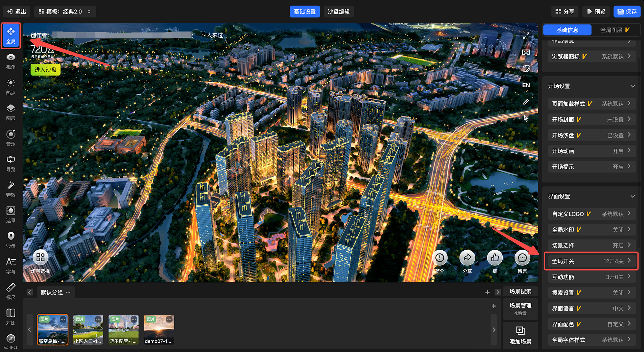Click the green 进入沙盘 button
This screenshot has height=352, width=644.
click(45, 70)
